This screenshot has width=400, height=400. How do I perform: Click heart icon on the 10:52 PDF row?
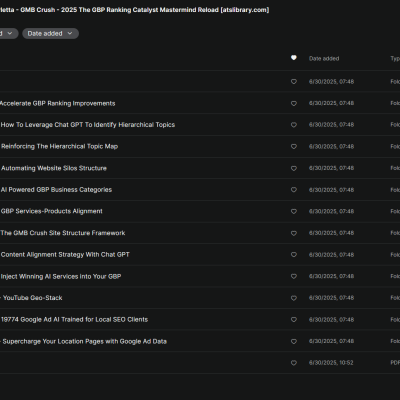(294, 363)
